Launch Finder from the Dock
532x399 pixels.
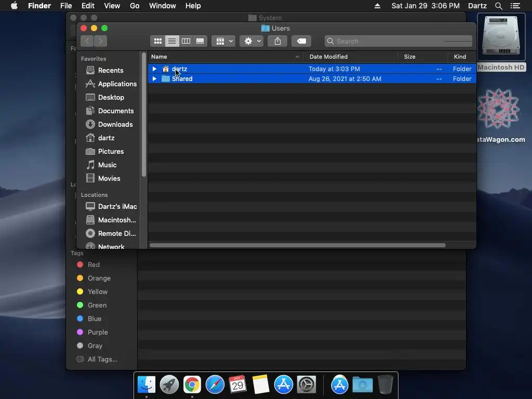(147, 385)
